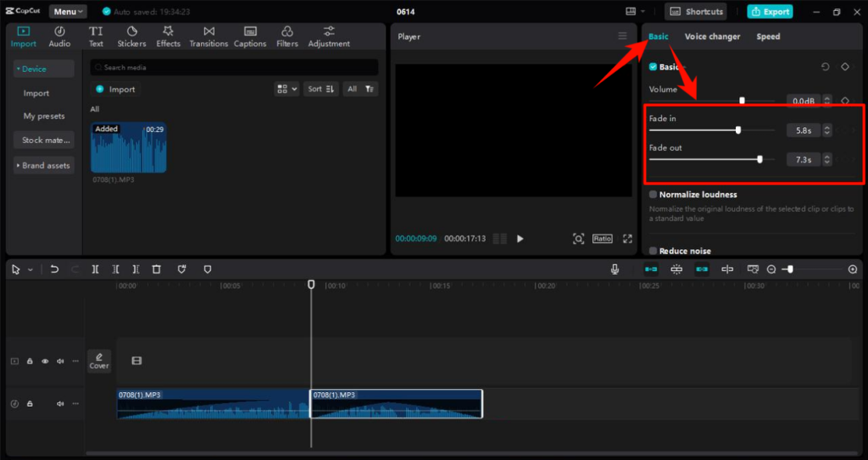The height and width of the screenshot is (460, 868).
Task: Switch to the Voice changer tab
Action: tap(712, 36)
